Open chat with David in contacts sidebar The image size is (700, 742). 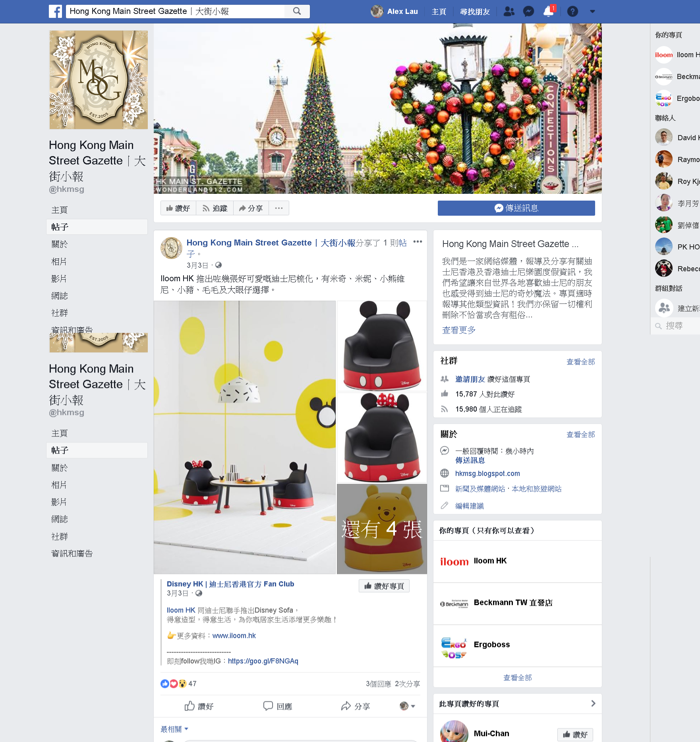click(677, 138)
